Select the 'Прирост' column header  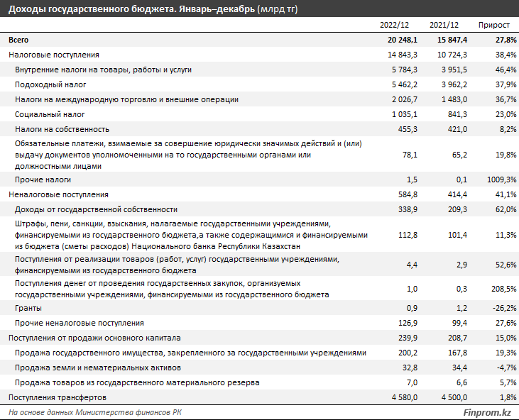(494, 25)
